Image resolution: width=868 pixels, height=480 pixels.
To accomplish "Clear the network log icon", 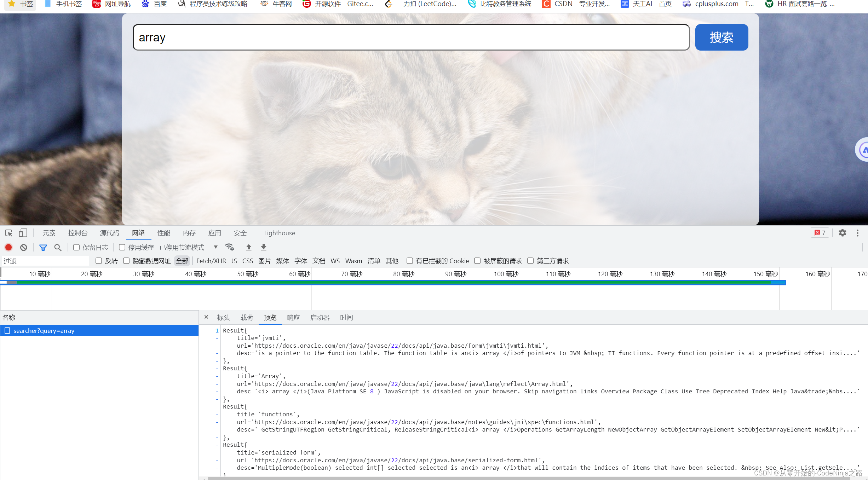I will point(24,247).
